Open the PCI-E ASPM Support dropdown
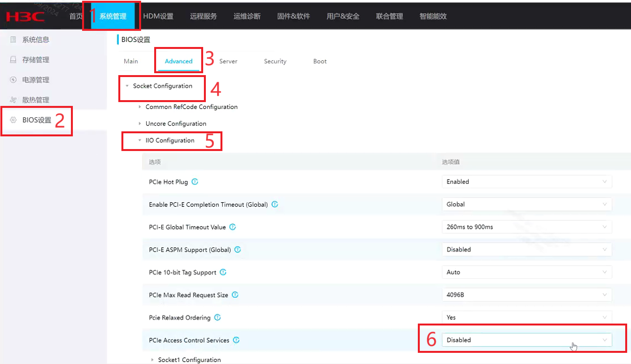Screen dimensions: 631x364 click(x=527, y=250)
